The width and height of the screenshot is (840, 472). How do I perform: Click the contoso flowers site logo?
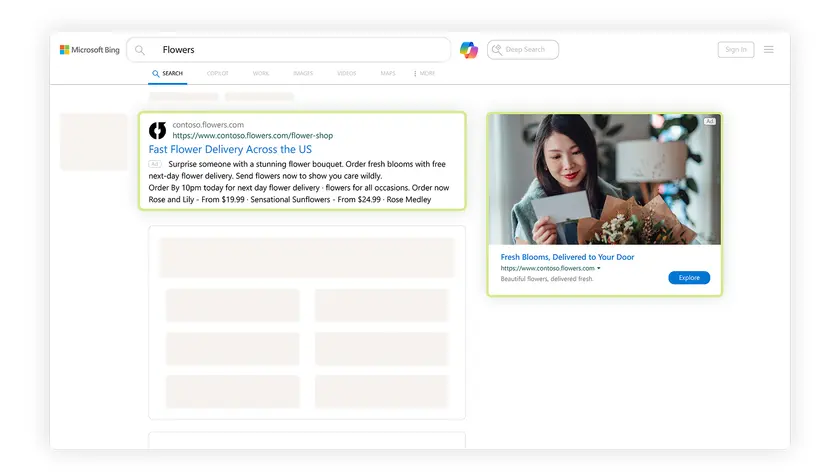point(158,130)
